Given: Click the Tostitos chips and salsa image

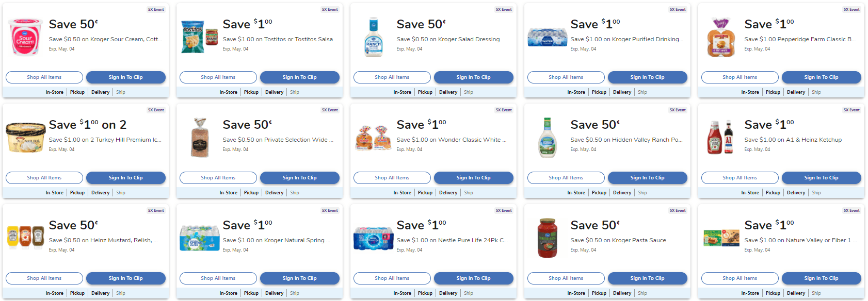Looking at the screenshot, I should (x=199, y=37).
